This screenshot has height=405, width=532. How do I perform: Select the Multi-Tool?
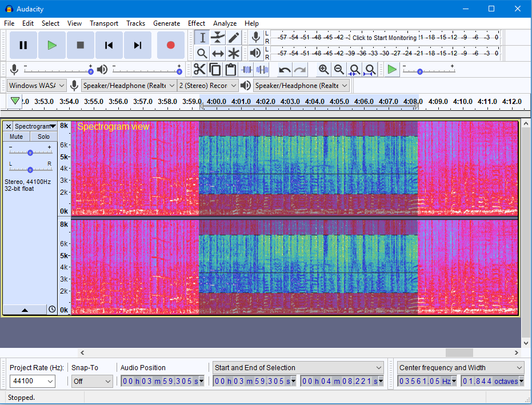click(234, 53)
